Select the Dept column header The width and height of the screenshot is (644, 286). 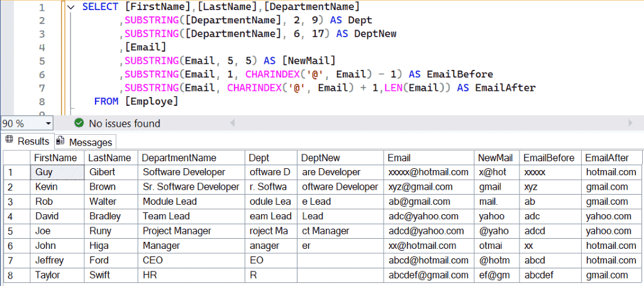[271, 157]
